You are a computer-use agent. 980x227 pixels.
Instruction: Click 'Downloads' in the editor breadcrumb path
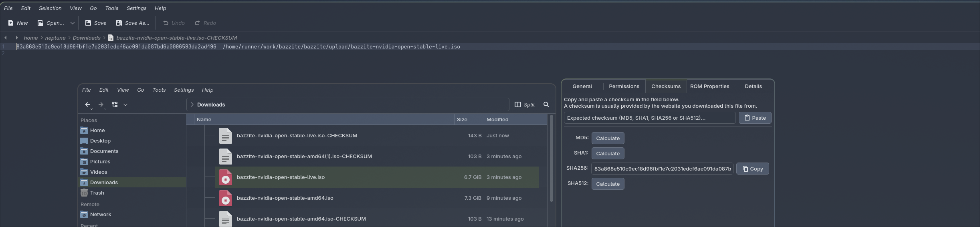[x=87, y=38]
